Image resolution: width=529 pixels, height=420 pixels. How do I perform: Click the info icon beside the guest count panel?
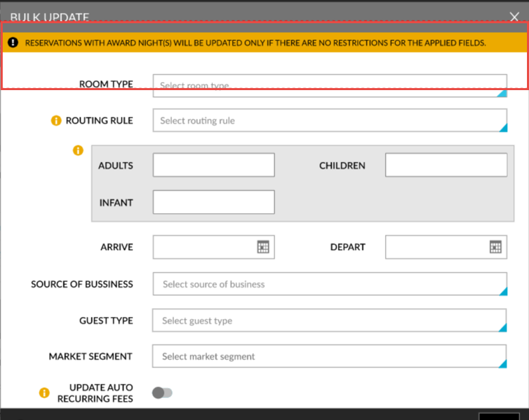tap(78, 150)
